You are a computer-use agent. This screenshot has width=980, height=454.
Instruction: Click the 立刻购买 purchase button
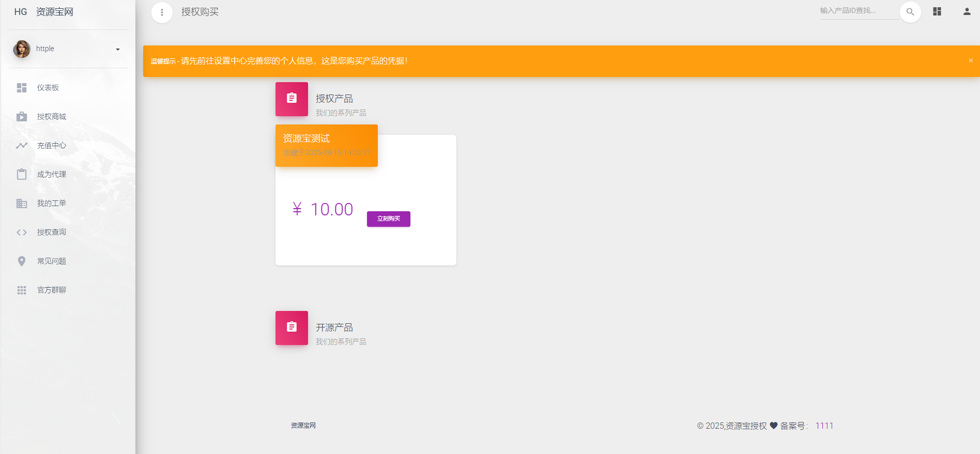(389, 219)
